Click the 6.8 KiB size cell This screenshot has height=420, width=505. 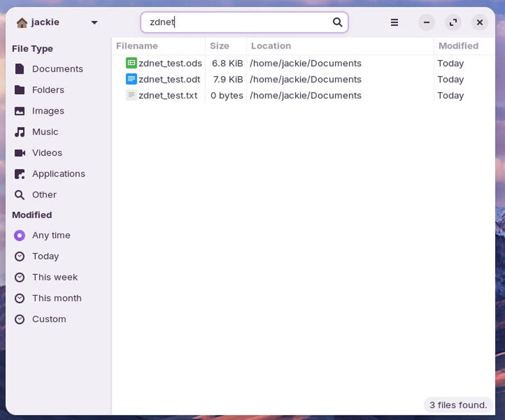[x=227, y=63]
